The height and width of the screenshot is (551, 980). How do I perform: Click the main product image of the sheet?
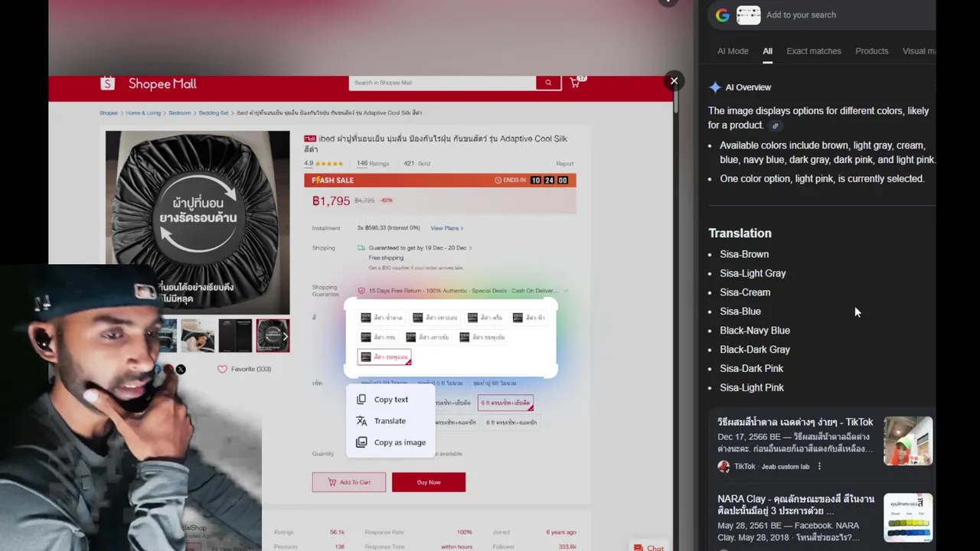[198, 223]
